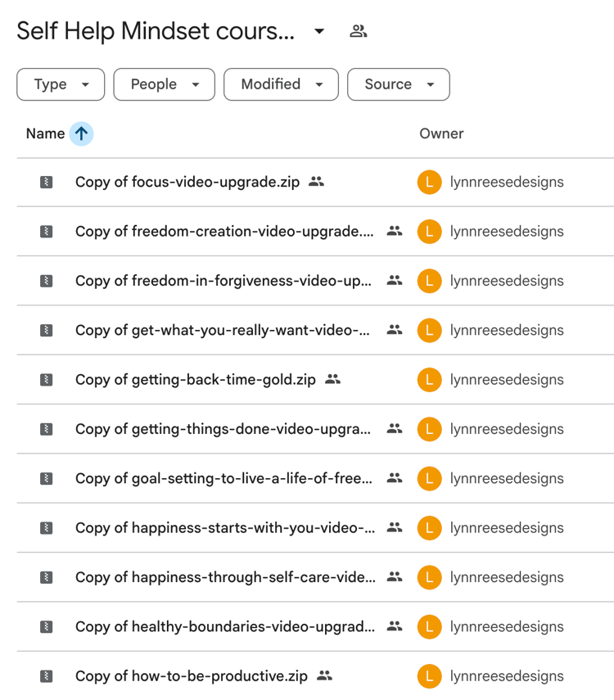
Task: Click the zip icon beside getting-things-done-video-upgrade
Action: [x=47, y=429]
